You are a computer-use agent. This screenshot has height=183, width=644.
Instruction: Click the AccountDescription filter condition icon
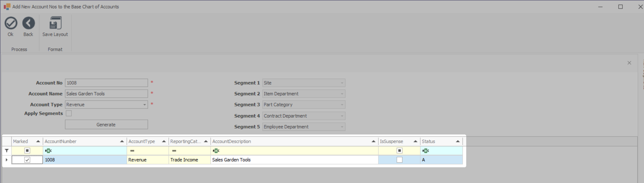216,151
